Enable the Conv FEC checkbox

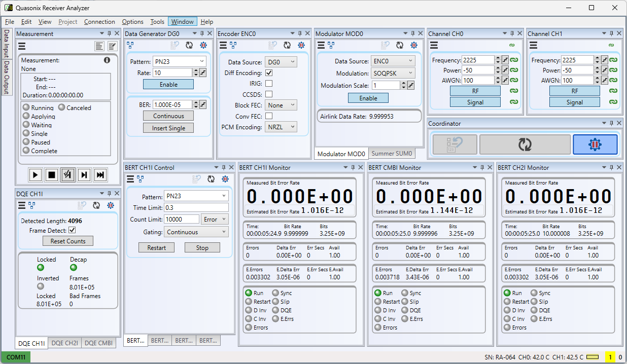269,116
